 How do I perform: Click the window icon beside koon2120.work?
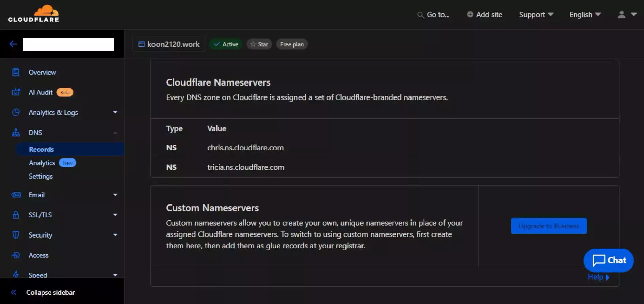click(x=141, y=44)
